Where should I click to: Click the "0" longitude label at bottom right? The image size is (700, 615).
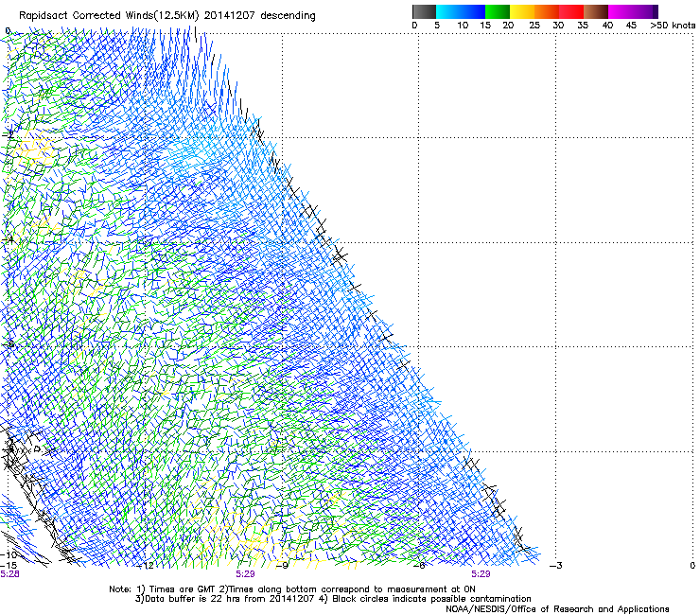[x=692, y=566]
